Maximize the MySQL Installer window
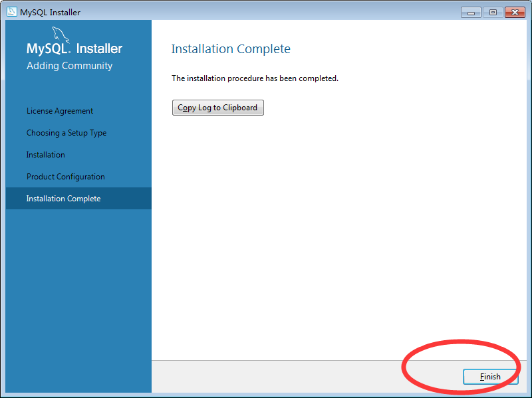This screenshot has height=398, width=532. point(493,13)
